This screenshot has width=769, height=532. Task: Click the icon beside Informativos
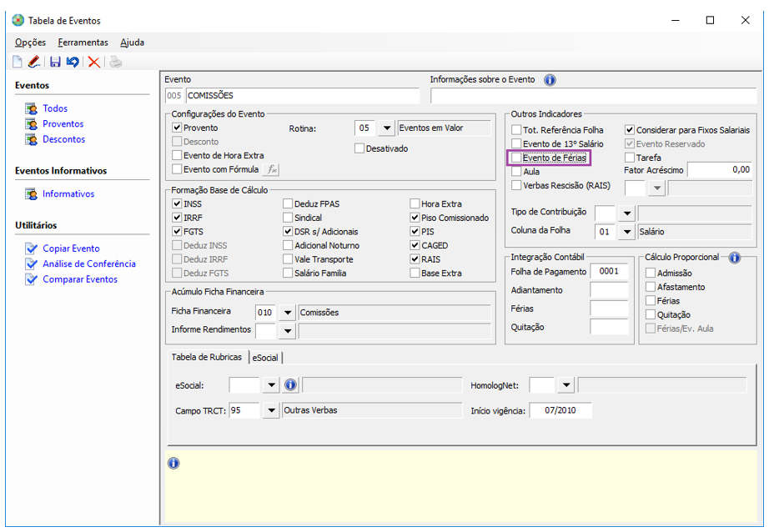(32, 194)
